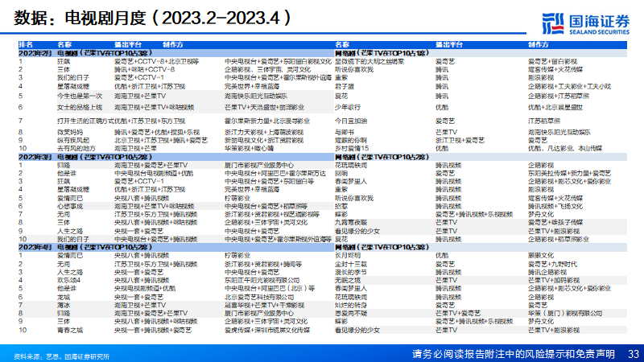Click "浙江力天影视+上海萌波影视" producer cell
644x362 pixels.
point(264,132)
